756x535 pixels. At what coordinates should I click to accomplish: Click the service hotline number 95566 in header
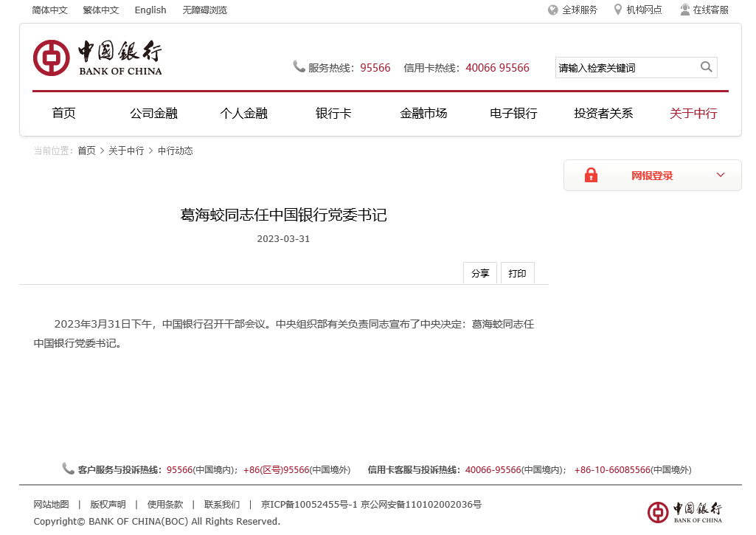click(375, 68)
